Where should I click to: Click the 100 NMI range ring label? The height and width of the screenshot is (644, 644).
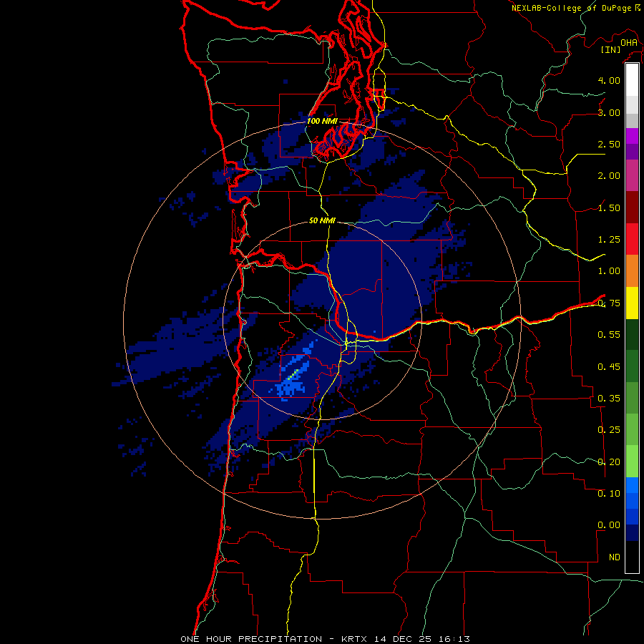tap(322, 121)
